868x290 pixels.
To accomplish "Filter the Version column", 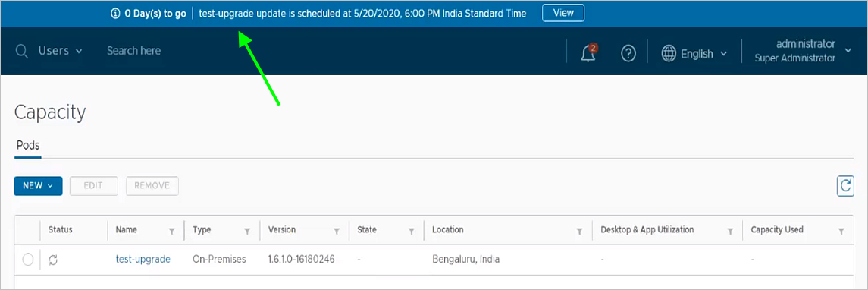I will point(337,231).
